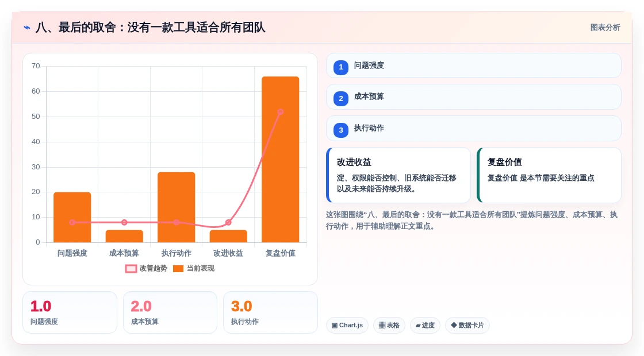Image resolution: width=644 pixels, height=356 pixels.
Task: Click the chart summary paragraph starting 这张图围绕
Action: (472, 220)
